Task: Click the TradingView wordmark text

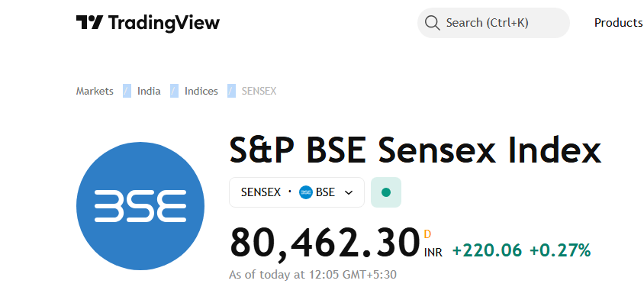Action: (x=164, y=23)
